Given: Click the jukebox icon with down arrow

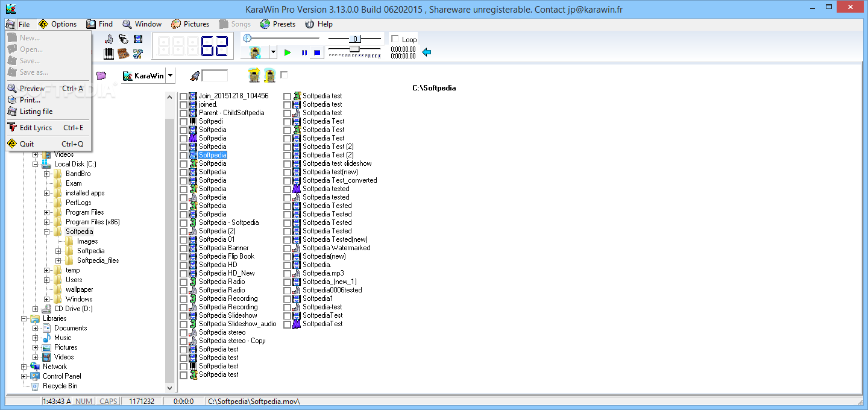Looking at the screenshot, I should pyautogui.click(x=269, y=76).
